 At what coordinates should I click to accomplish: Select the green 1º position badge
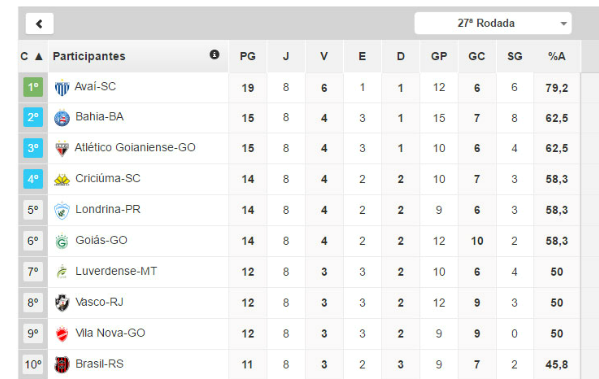click(33, 87)
